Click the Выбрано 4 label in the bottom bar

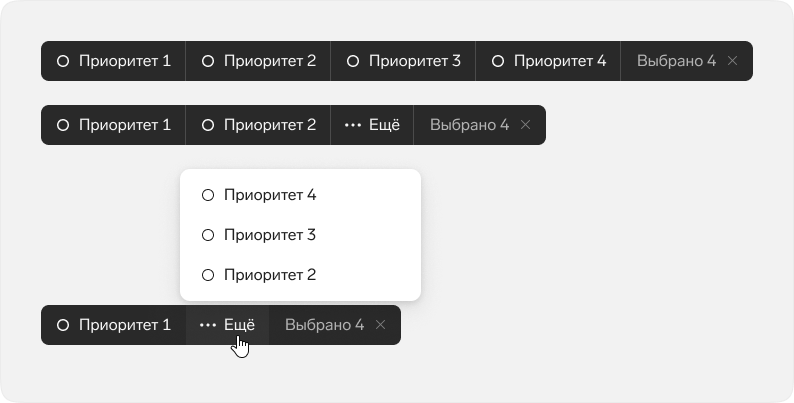325,325
